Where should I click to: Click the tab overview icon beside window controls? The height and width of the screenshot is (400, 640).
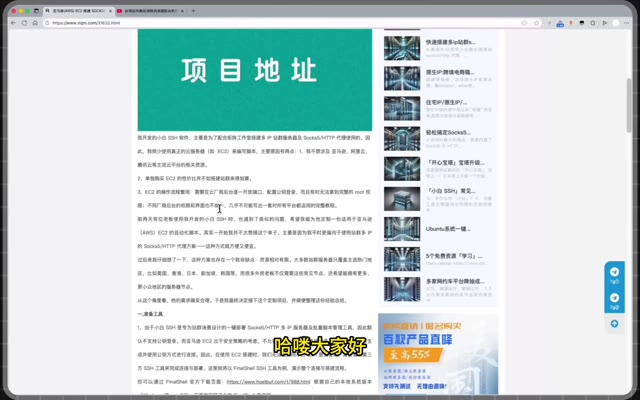click(x=36, y=11)
